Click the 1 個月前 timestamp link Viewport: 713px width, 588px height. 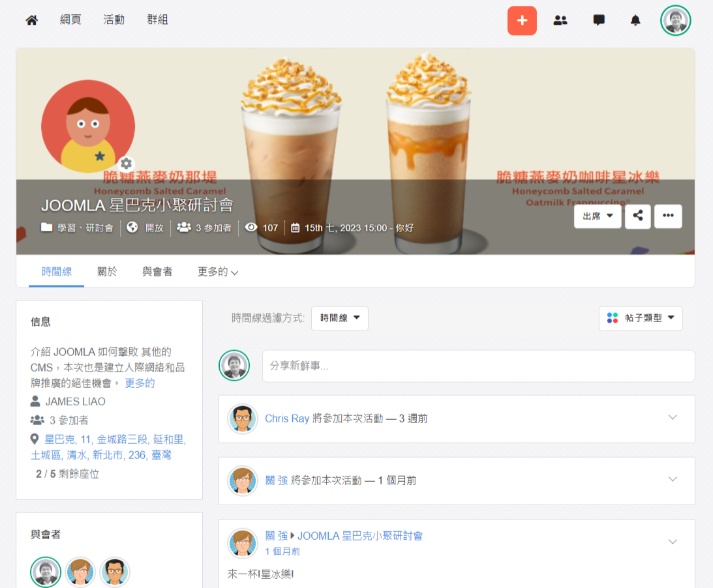point(282,551)
